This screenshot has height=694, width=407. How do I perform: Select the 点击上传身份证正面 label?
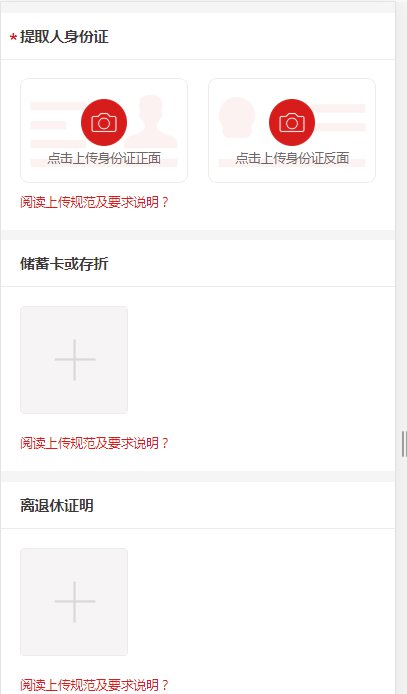point(104,158)
